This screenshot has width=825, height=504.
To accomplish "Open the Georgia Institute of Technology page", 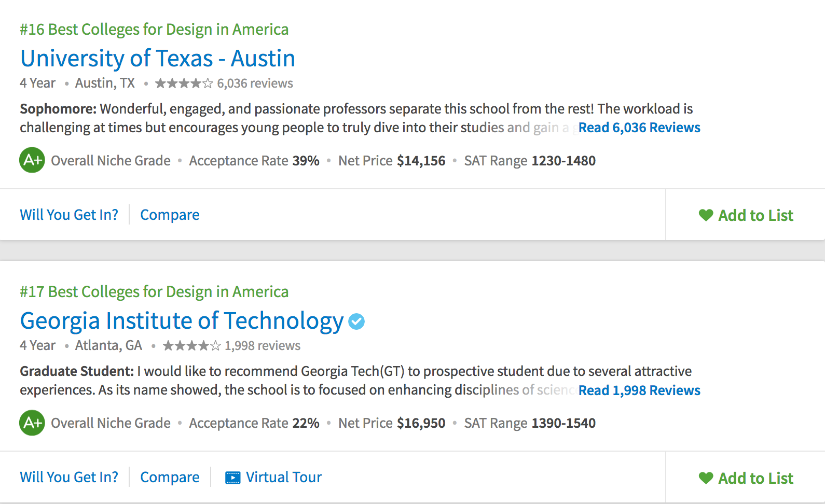I will click(x=182, y=321).
